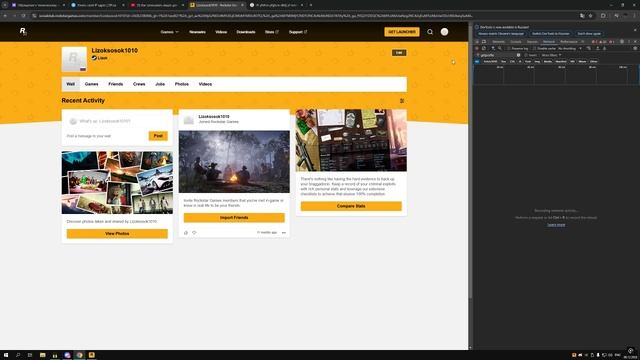Click the Edit profile button
The height and width of the screenshot is (360, 640).
pos(399,53)
